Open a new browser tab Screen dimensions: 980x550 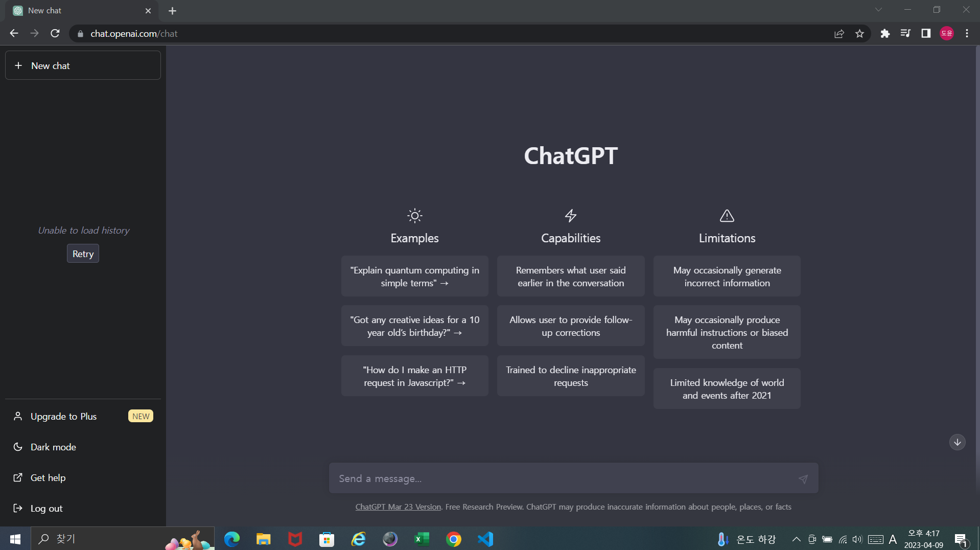coord(172,11)
